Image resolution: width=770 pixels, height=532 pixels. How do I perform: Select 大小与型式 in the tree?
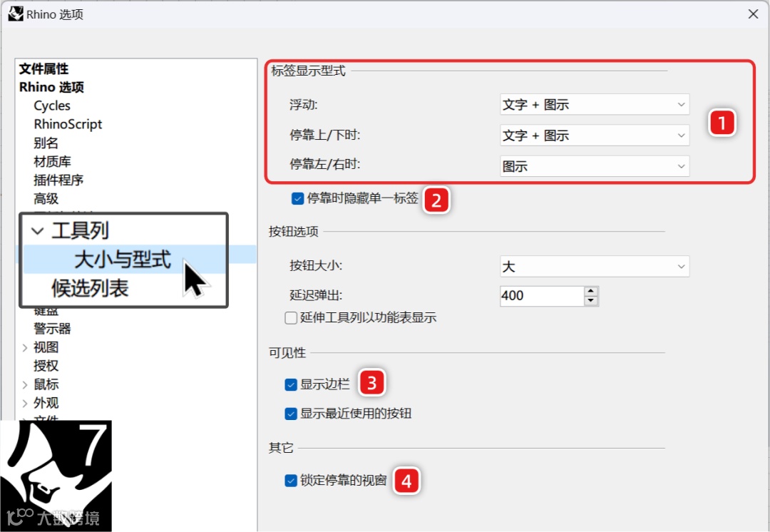[x=123, y=260]
